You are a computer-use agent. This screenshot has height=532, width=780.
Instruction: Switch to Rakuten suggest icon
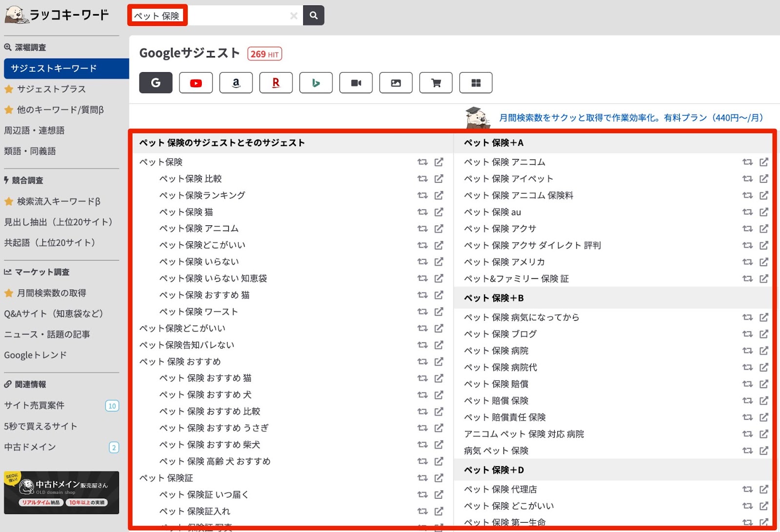click(x=276, y=83)
